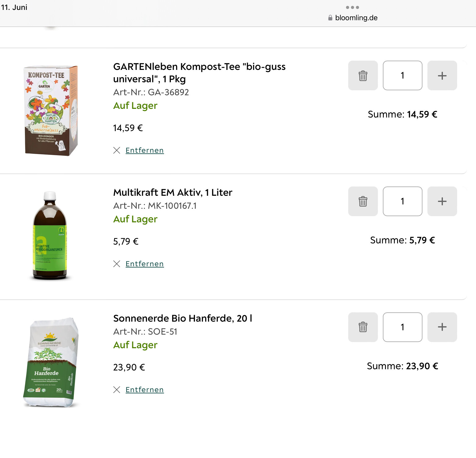476x458 pixels.
Task: Open Sonnenerde Bio Hanferde, 20 l product title
Action: click(x=183, y=318)
